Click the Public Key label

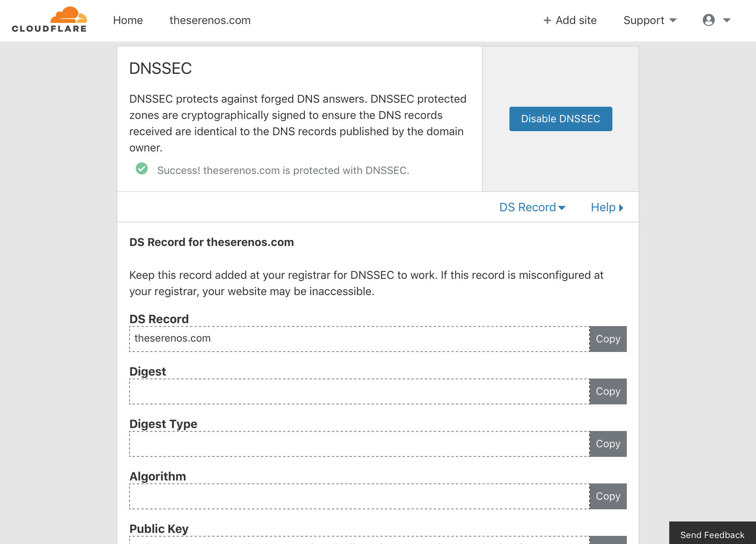pyautogui.click(x=159, y=529)
